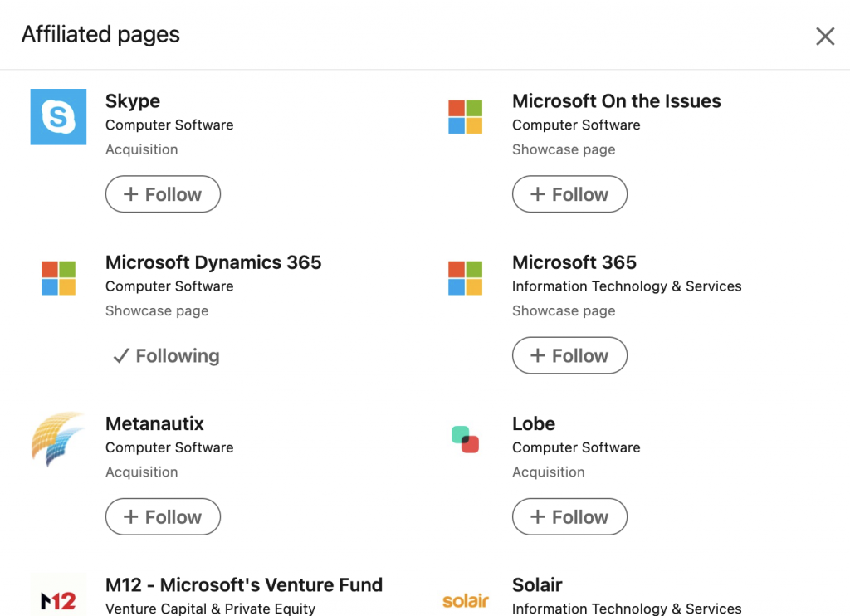Click the Microsoft On the Issues logo
850x616 pixels.
pyautogui.click(x=465, y=116)
